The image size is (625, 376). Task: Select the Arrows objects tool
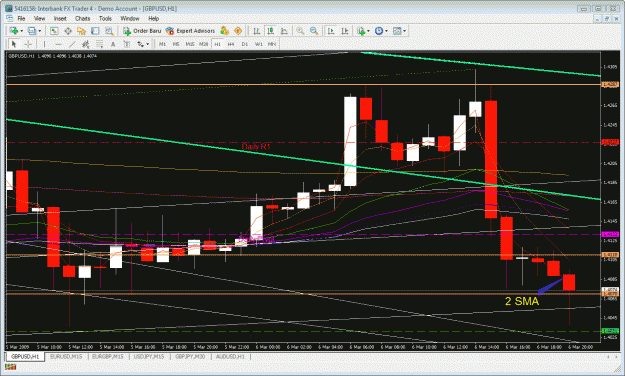tap(140, 44)
